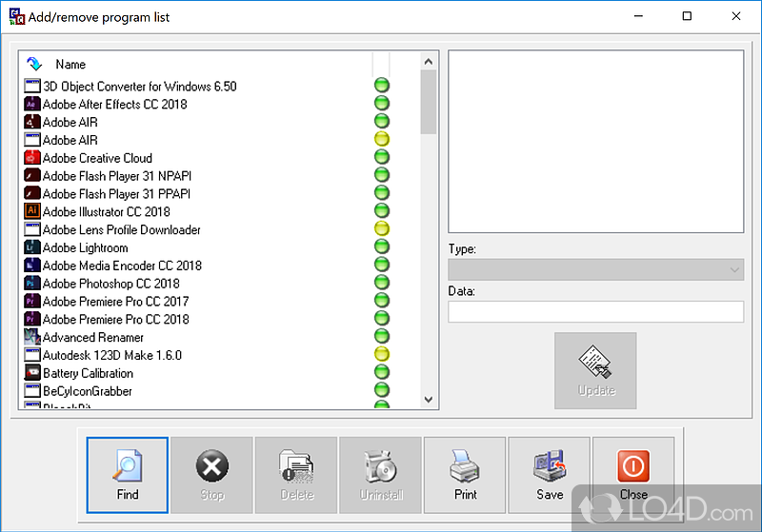This screenshot has width=762, height=532.
Task: Click the Find button
Action: [x=128, y=475]
